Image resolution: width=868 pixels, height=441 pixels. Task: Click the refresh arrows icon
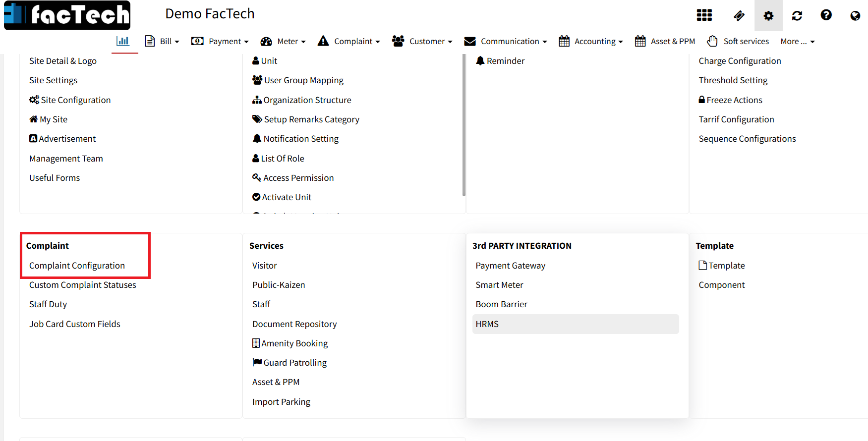pos(797,16)
